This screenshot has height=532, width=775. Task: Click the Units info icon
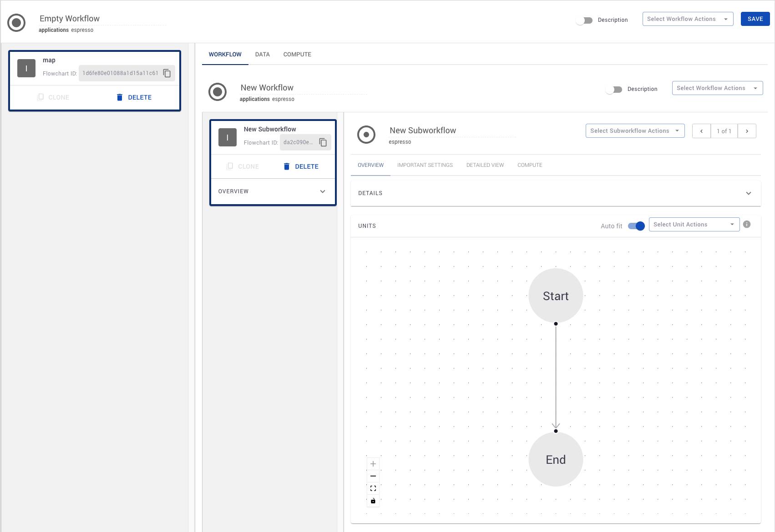click(x=747, y=224)
